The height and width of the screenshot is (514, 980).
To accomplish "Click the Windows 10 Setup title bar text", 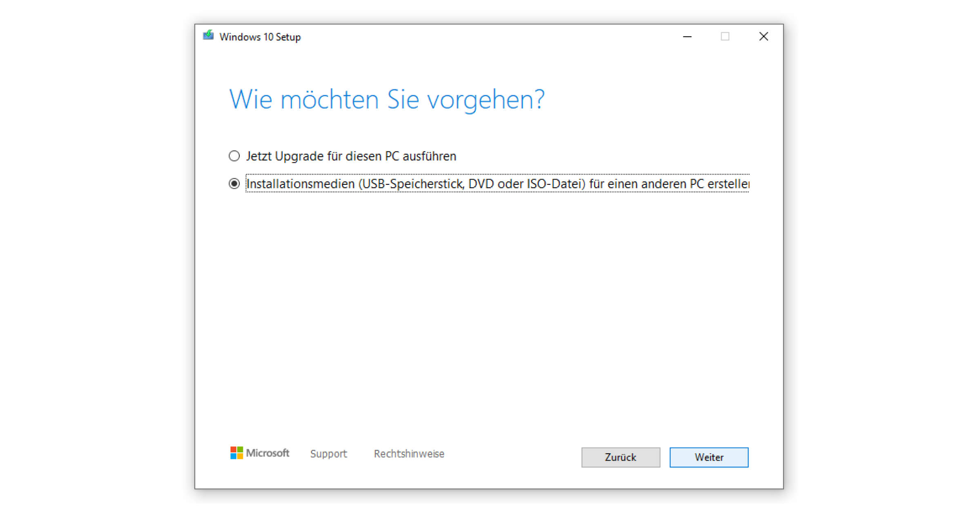I will pos(260,36).
